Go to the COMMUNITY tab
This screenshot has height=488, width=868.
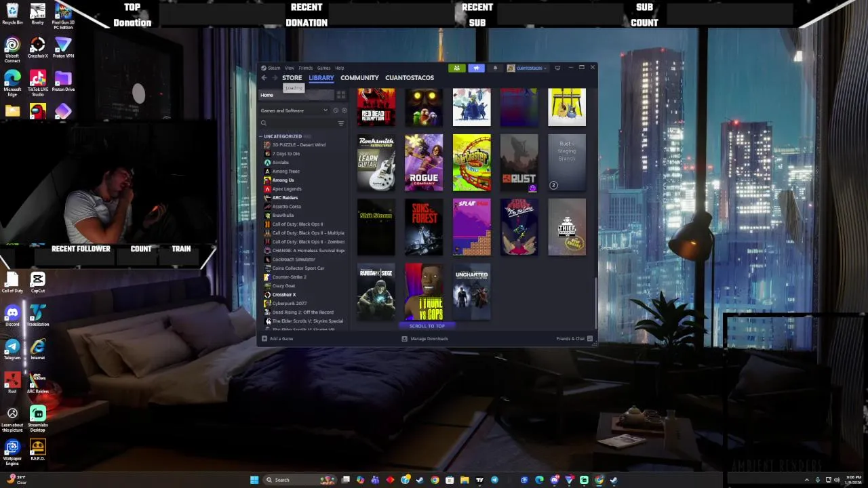click(x=359, y=78)
